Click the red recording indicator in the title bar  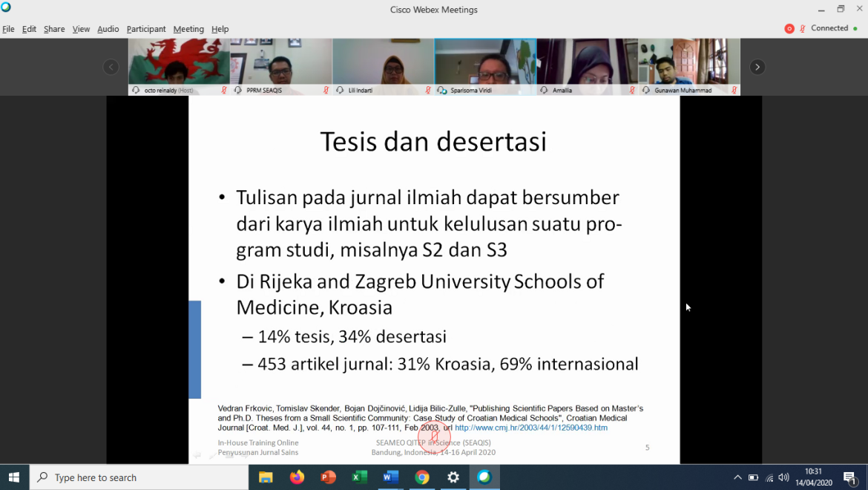789,28
